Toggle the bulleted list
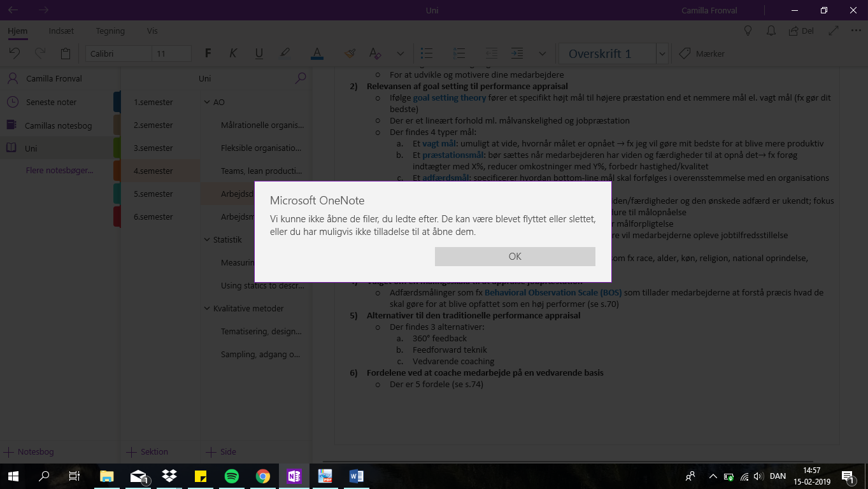Screen dimensions: 868x489 pos(427,53)
